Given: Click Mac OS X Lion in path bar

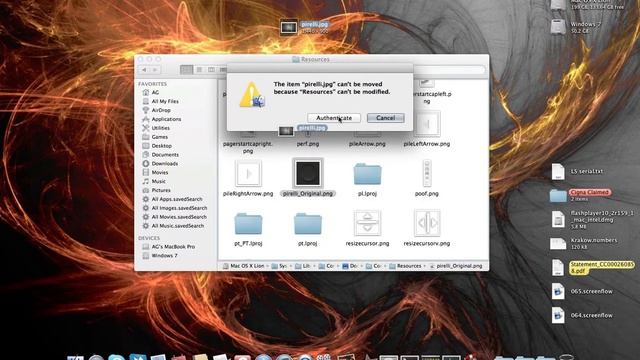Looking at the screenshot, I should pyautogui.click(x=244, y=266).
